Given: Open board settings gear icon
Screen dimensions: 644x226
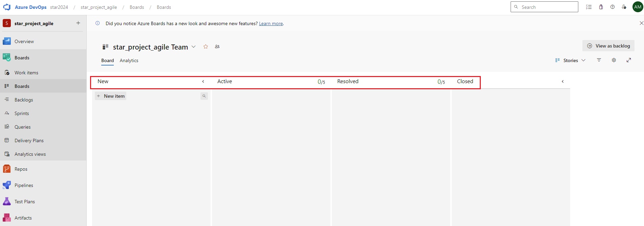Looking at the screenshot, I should (x=614, y=60).
